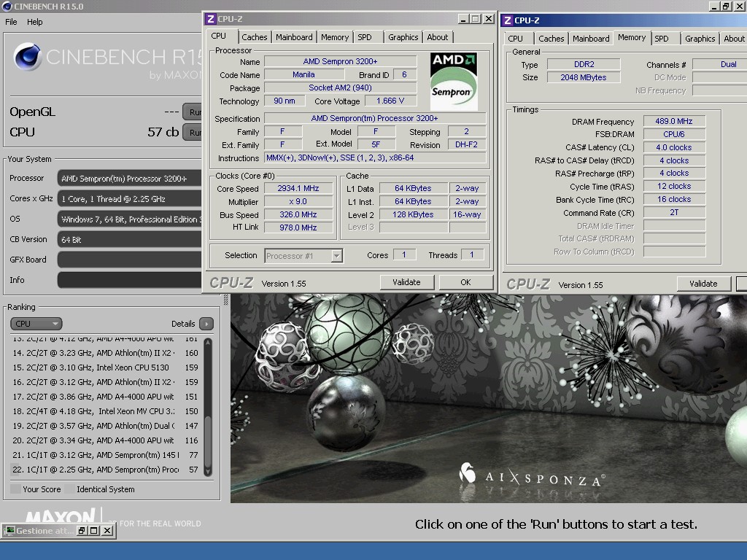This screenshot has width=747, height=560.
Task: Click the AMD Sempron logo image
Action: pos(454,82)
